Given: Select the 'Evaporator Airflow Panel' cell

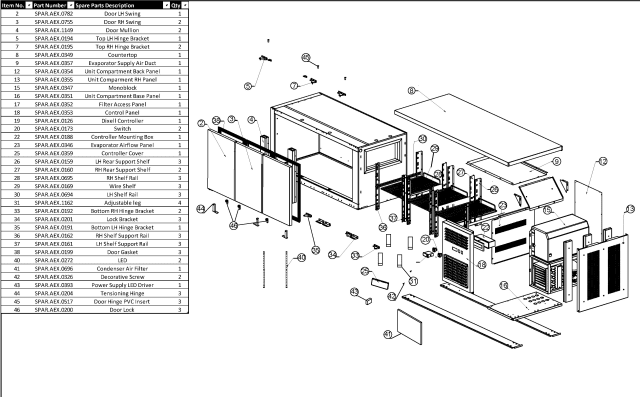Looking at the screenshot, I should (122, 145).
